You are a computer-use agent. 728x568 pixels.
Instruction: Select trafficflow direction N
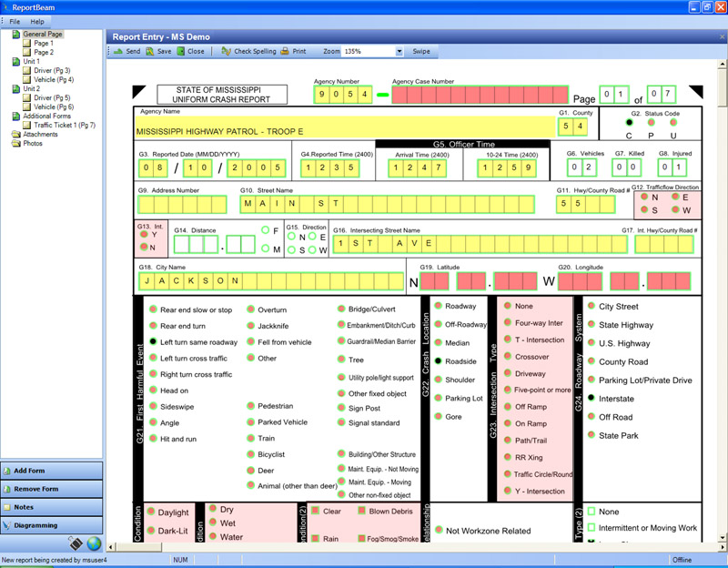(644, 197)
